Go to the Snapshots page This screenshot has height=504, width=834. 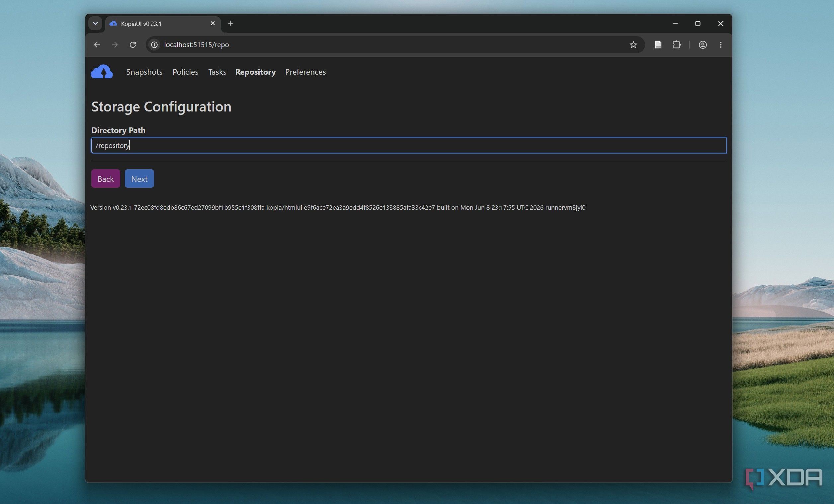coord(144,72)
